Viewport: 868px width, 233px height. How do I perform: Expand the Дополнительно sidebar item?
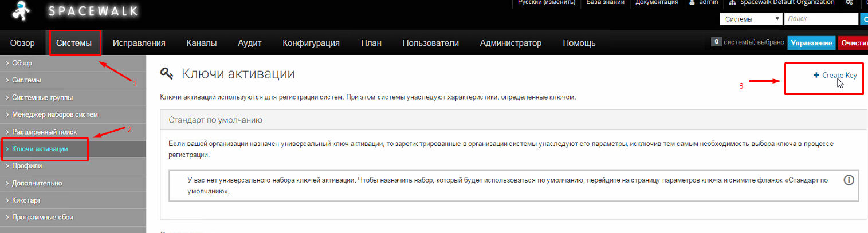tap(37, 183)
